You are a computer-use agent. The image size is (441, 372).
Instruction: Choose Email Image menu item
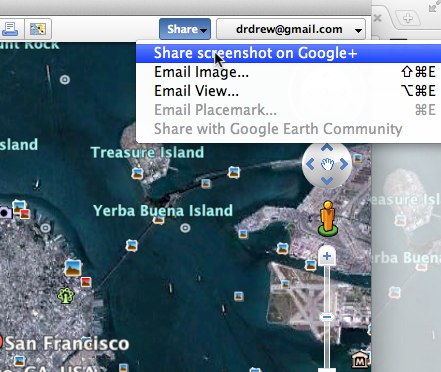click(x=288, y=72)
